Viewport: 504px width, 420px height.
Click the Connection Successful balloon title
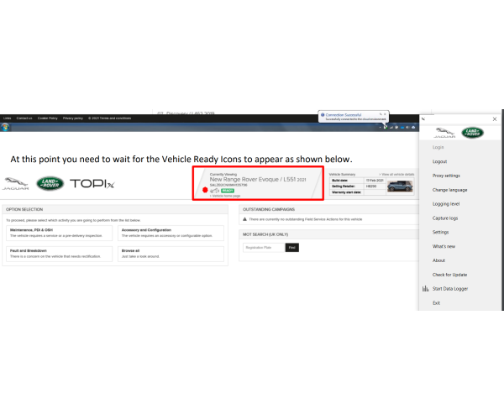(x=344, y=115)
